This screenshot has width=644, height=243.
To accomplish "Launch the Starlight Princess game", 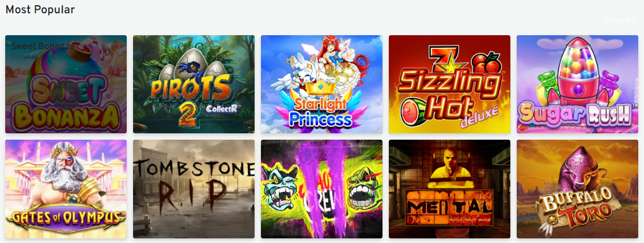I will coord(321,84).
